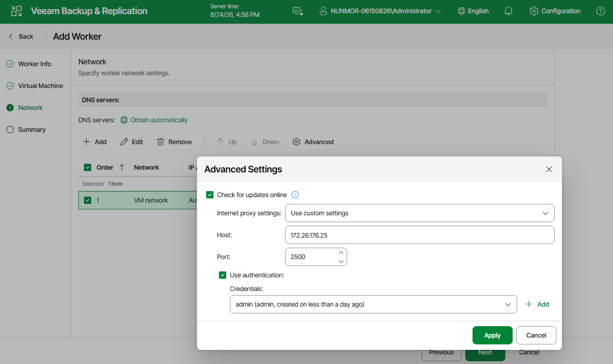Sort by Order column arrow
The image size is (613, 364).
point(122,167)
